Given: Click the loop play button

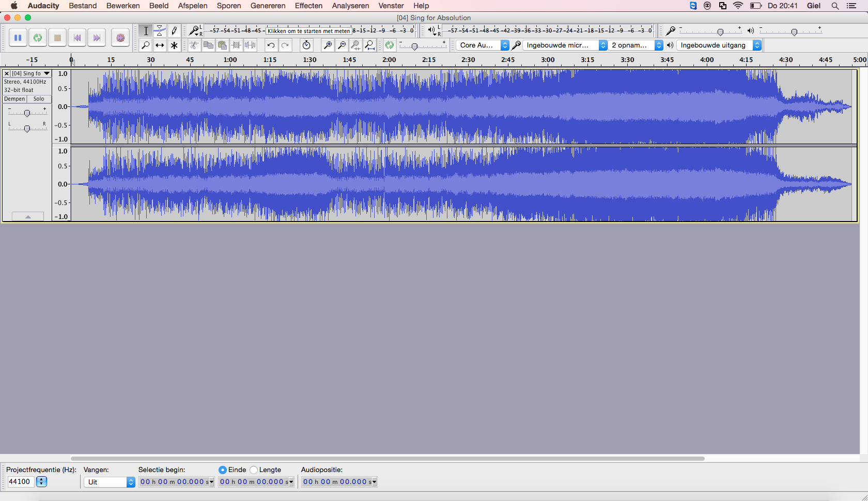Looking at the screenshot, I should click(x=37, y=38).
